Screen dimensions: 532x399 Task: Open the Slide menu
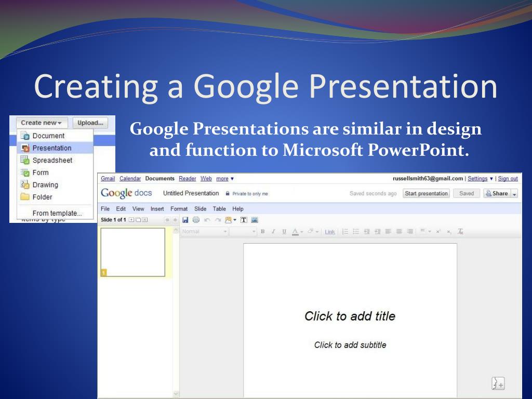[x=200, y=209]
